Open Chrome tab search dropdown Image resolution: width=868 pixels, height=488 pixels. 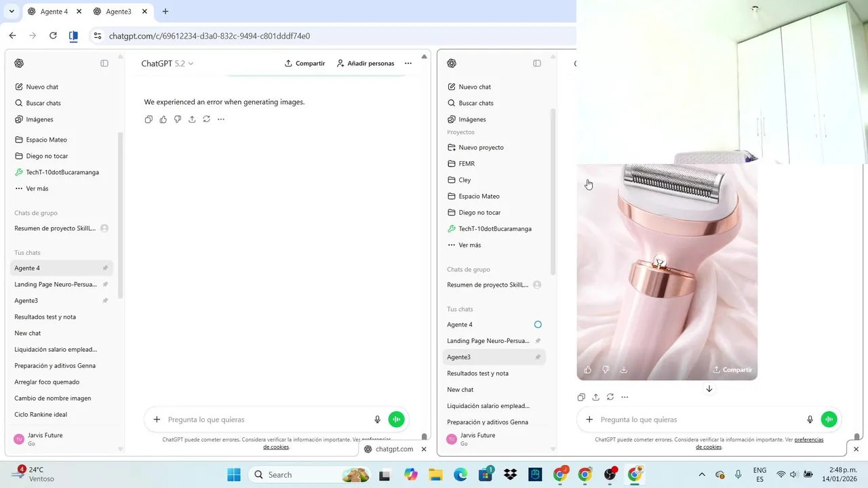coord(12,12)
